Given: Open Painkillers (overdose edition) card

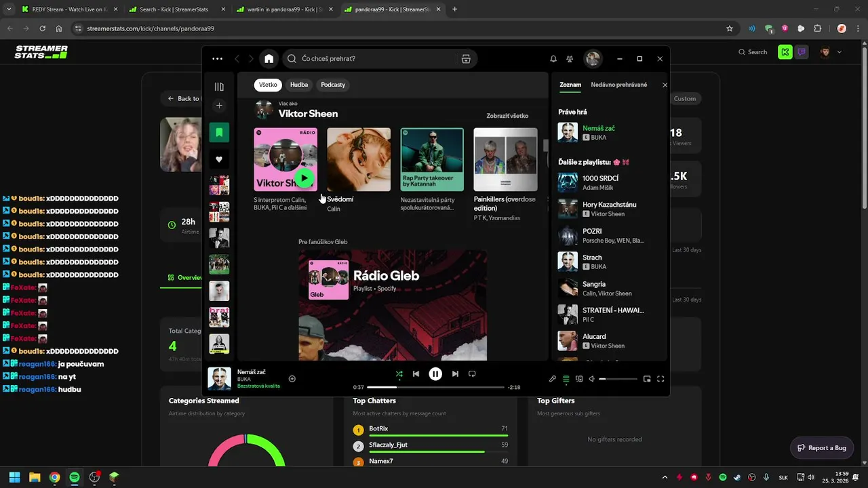Looking at the screenshot, I should pyautogui.click(x=505, y=175).
